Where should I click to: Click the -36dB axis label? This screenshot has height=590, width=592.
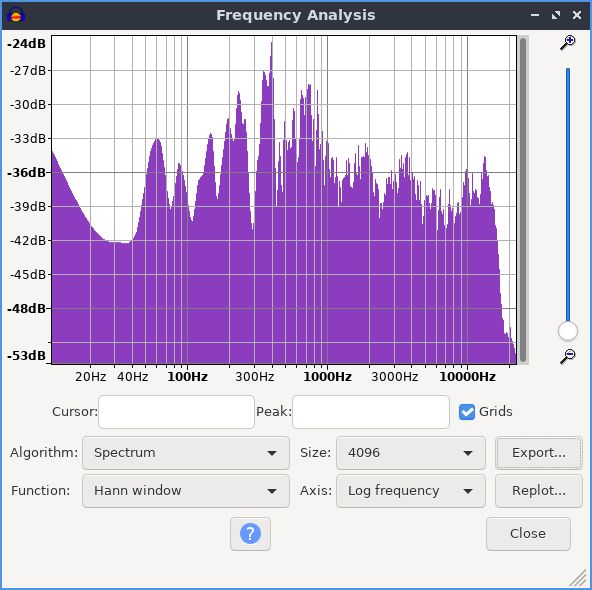click(x=26, y=173)
